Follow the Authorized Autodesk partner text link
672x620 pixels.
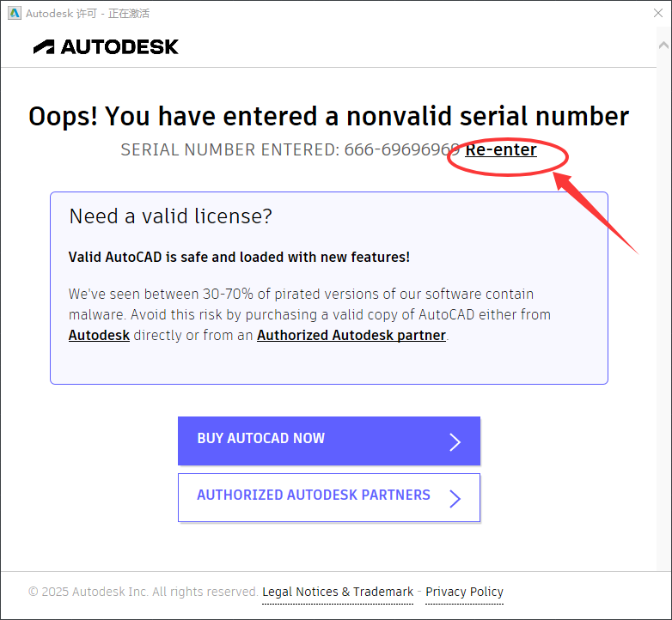click(x=351, y=336)
